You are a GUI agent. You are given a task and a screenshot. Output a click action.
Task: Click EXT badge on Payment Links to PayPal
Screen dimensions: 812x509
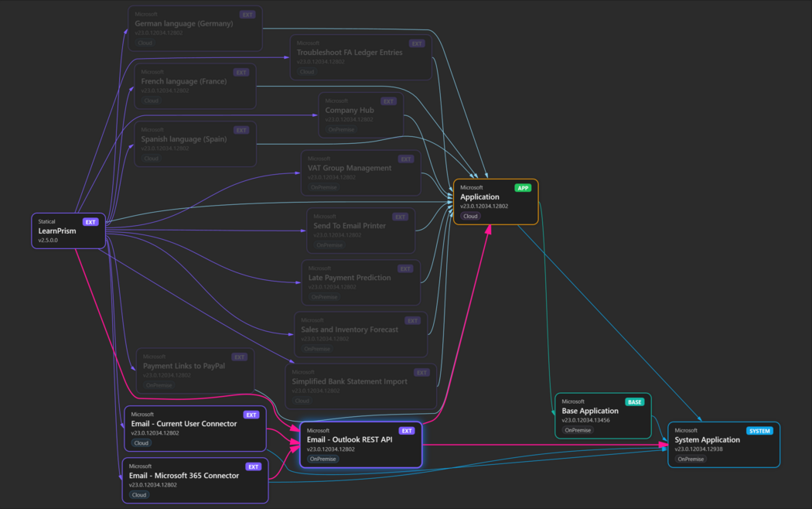pyautogui.click(x=239, y=357)
